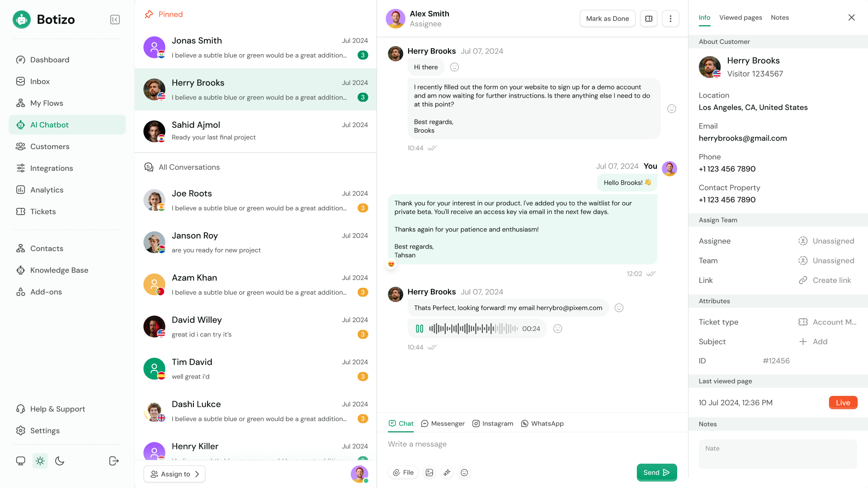This screenshot has width=868, height=488.
Task: Collapse the sidebar using the toggle beside Botizo
Action: [115, 19]
